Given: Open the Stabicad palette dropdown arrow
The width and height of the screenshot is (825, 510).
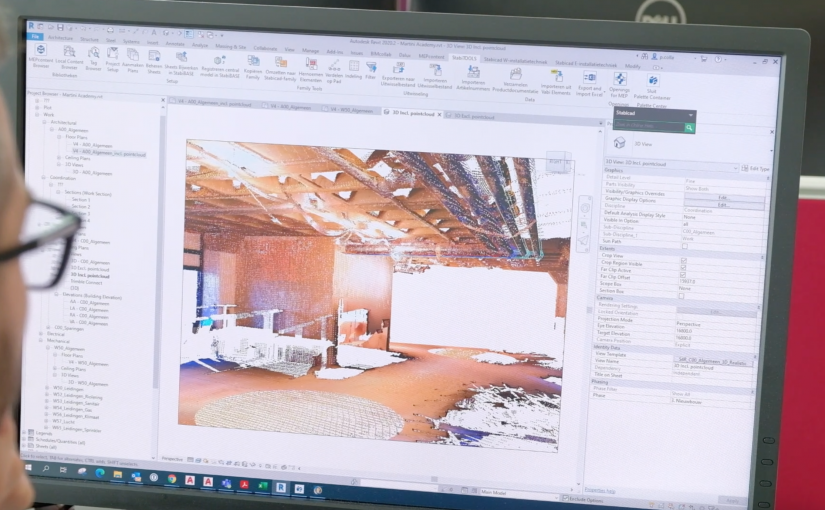Looking at the screenshot, I should point(690,115).
